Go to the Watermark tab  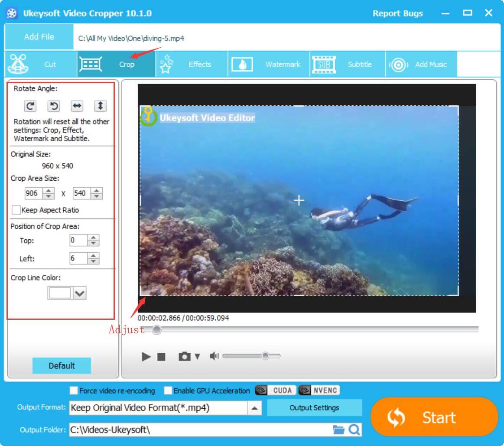269,64
